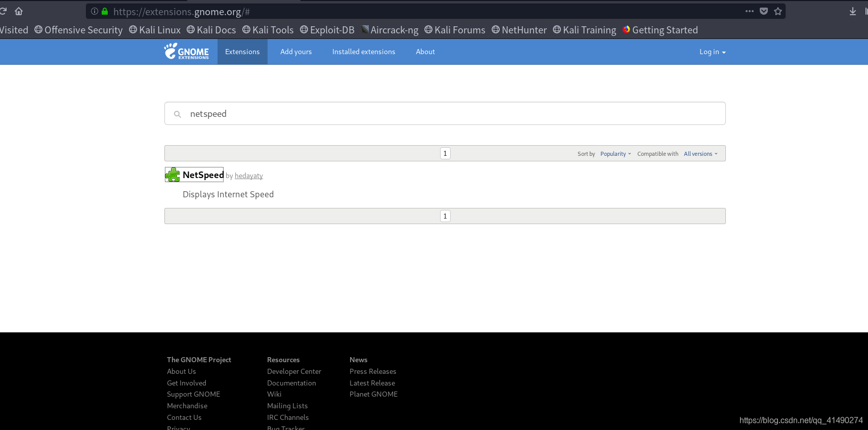Open NetHunter bookmark
The image size is (868, 430).
coord(519,30)
